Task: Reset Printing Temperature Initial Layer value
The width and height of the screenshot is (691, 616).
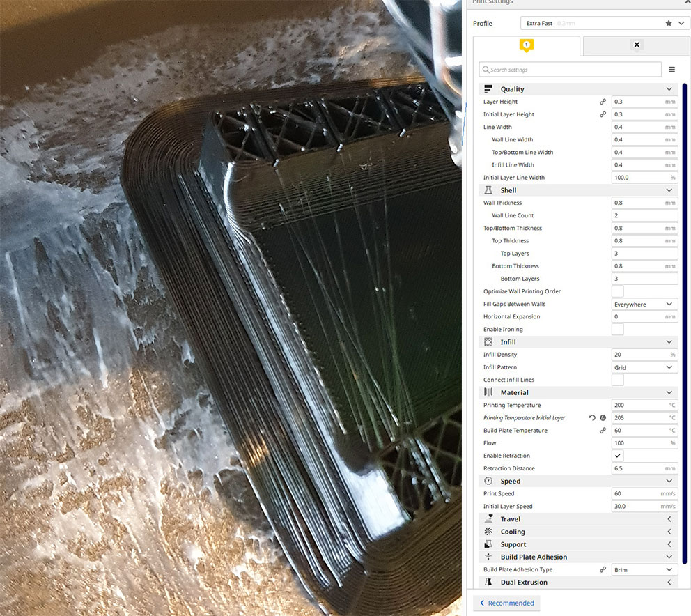Action: [592, 418]
